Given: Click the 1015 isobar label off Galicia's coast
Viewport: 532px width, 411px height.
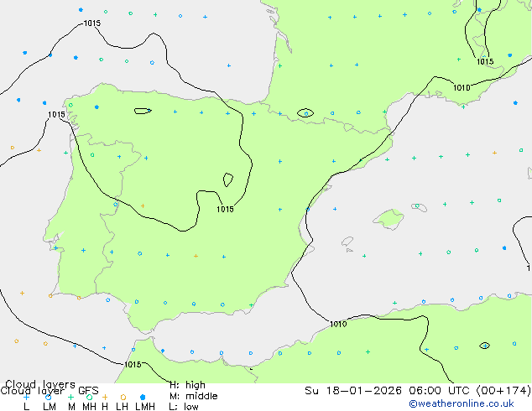Looking at the screenshot, I should pos(56,115).
